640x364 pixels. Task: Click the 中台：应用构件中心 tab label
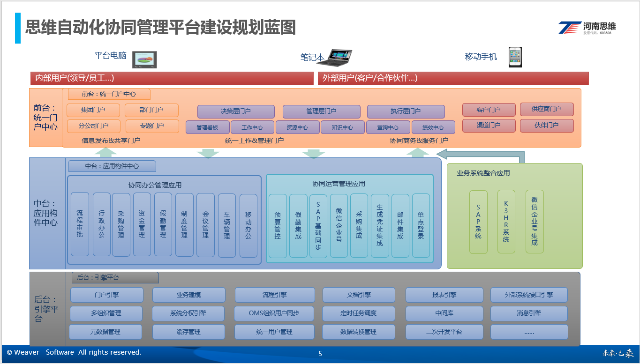coord(112,166)
